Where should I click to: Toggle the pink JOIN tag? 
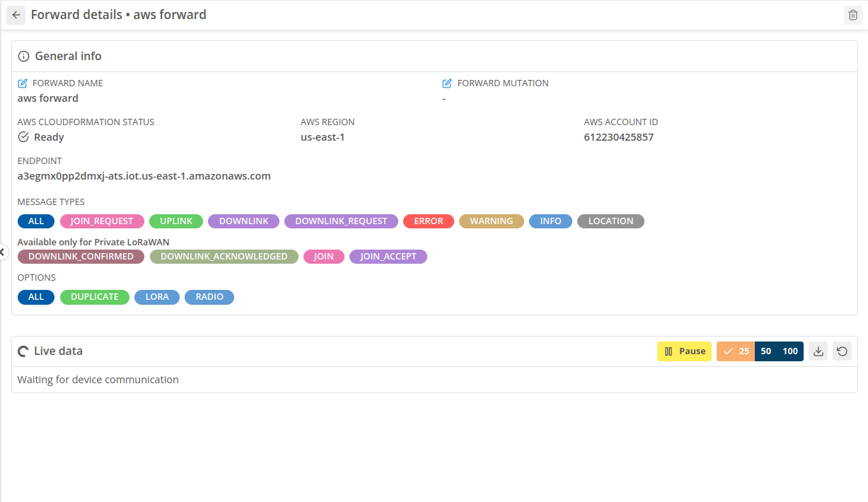click(324, 257)
